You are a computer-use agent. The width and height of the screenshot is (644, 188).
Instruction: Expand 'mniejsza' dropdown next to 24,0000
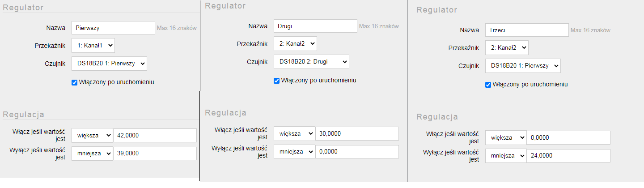(x=506, y=156)
